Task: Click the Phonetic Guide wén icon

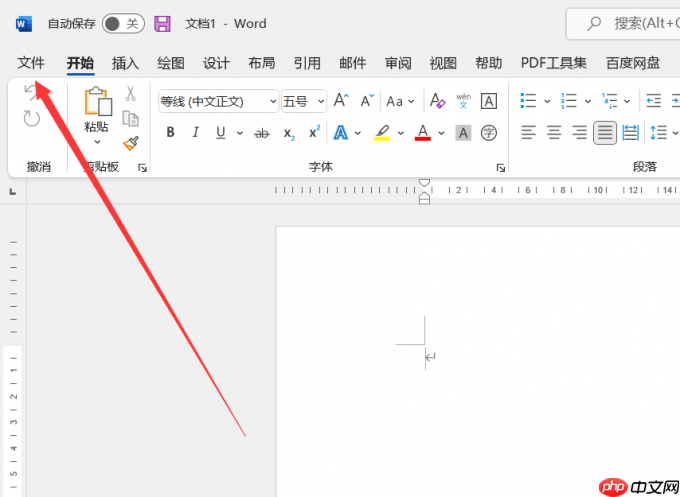Action: pyautogui.click(x=463, y=101)
